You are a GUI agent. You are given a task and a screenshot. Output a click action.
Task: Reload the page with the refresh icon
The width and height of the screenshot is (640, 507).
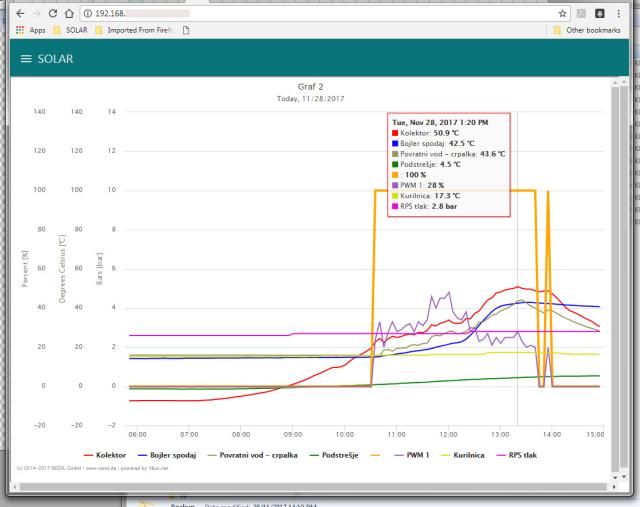[49, 13]
